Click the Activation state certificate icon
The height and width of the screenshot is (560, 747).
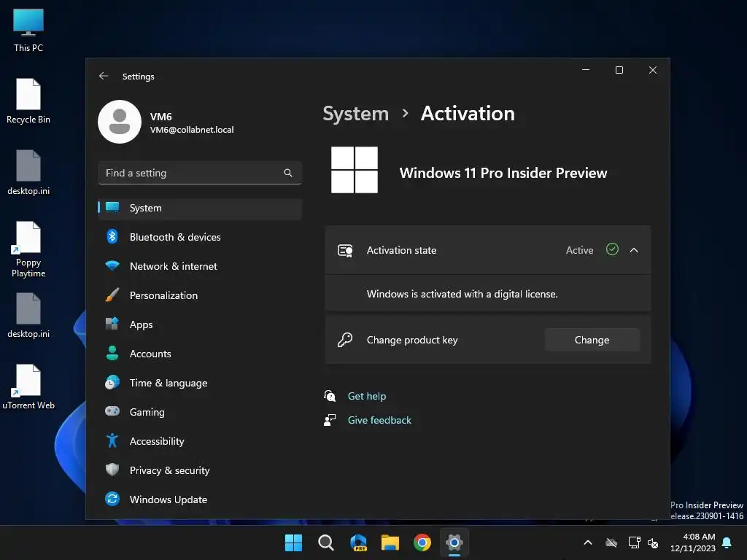345,251
